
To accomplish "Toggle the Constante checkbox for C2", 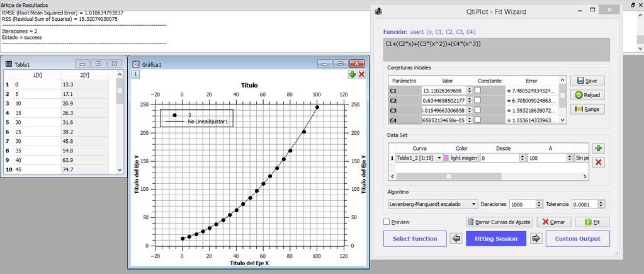I will [x=478, y=100].
